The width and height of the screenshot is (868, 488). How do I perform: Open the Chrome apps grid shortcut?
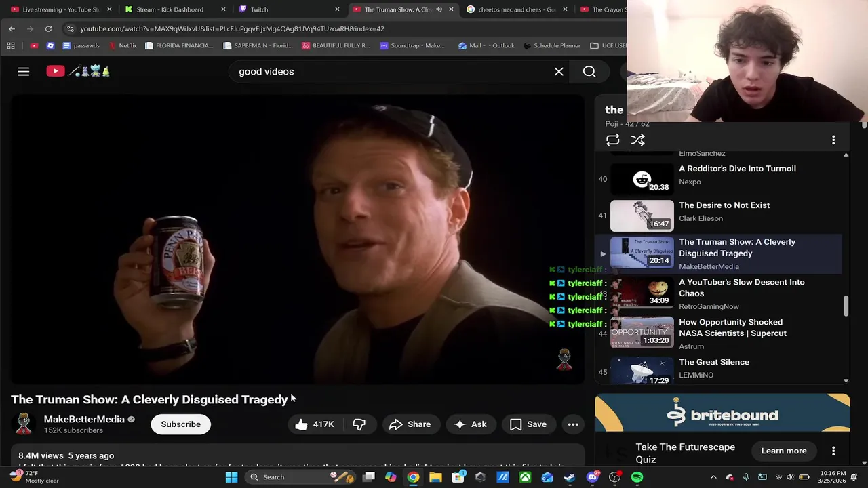tap(10, 45)
